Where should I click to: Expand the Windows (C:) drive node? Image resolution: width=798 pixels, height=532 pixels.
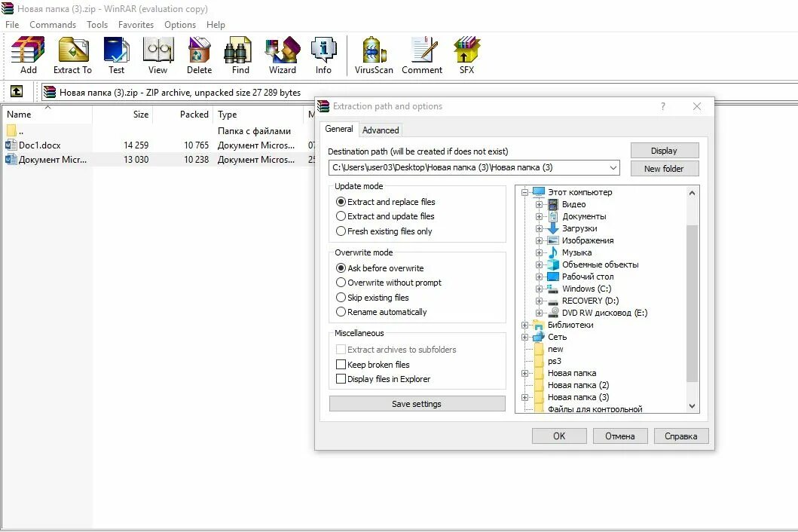(x=539, y=289)
